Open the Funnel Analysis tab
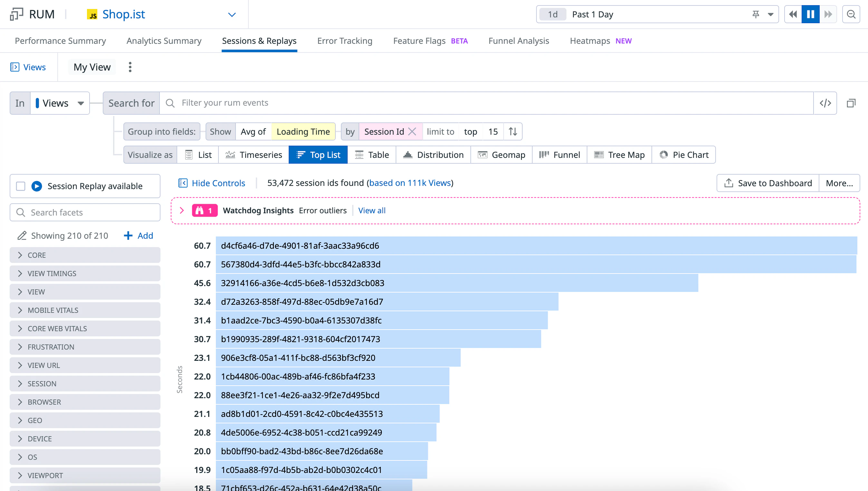Image resolution: width=868 pixels, height=491 pixels. point(518,41)
